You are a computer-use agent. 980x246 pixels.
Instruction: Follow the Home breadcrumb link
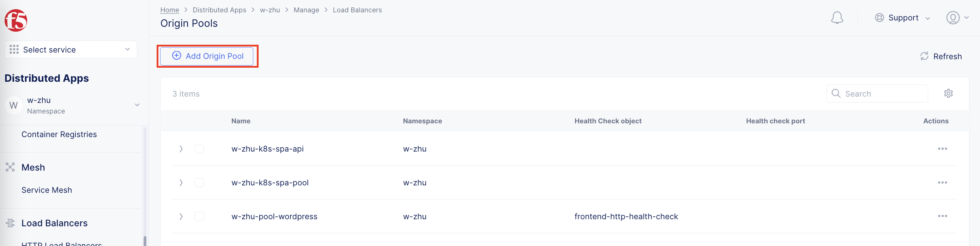(x=169, y=10)
